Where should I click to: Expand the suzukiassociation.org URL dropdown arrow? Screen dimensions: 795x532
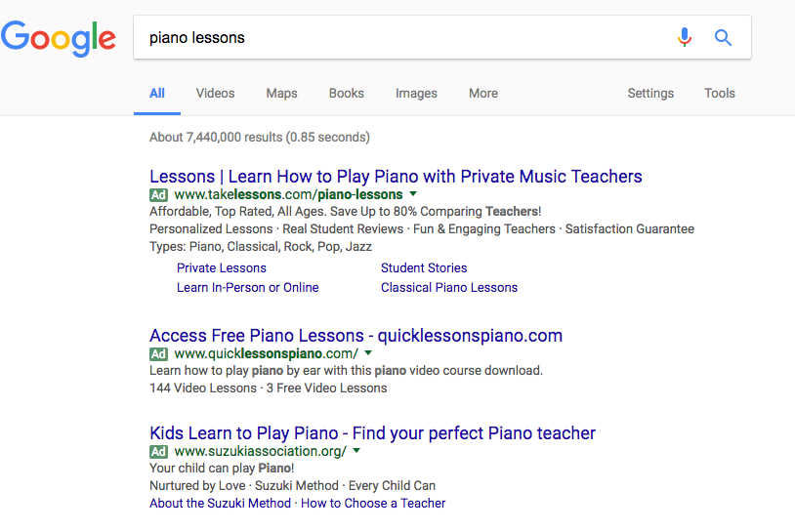point(356,450)
